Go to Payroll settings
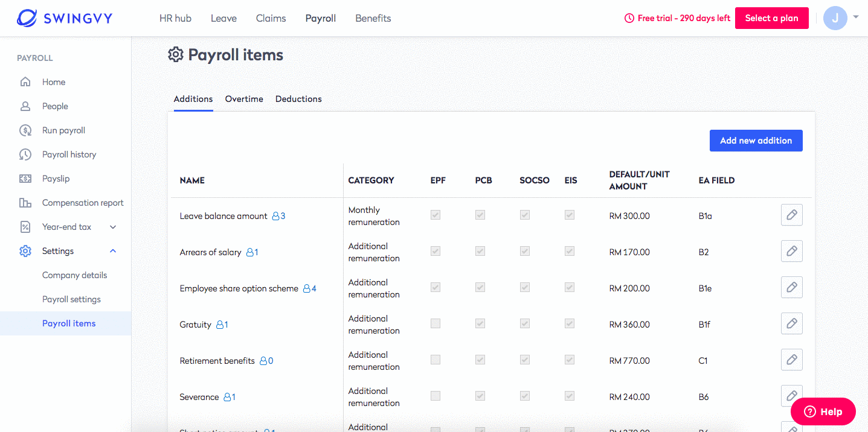Screen dimensions: 868x432 [x=71, y=299]
